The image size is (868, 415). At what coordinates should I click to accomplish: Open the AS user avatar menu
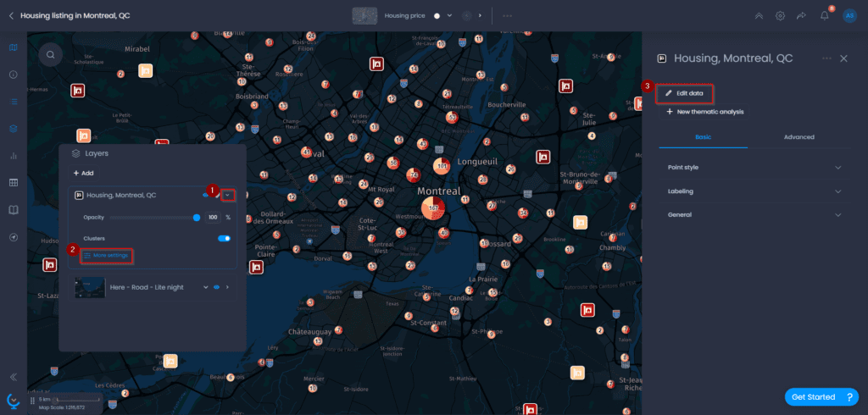pos(849,15)
